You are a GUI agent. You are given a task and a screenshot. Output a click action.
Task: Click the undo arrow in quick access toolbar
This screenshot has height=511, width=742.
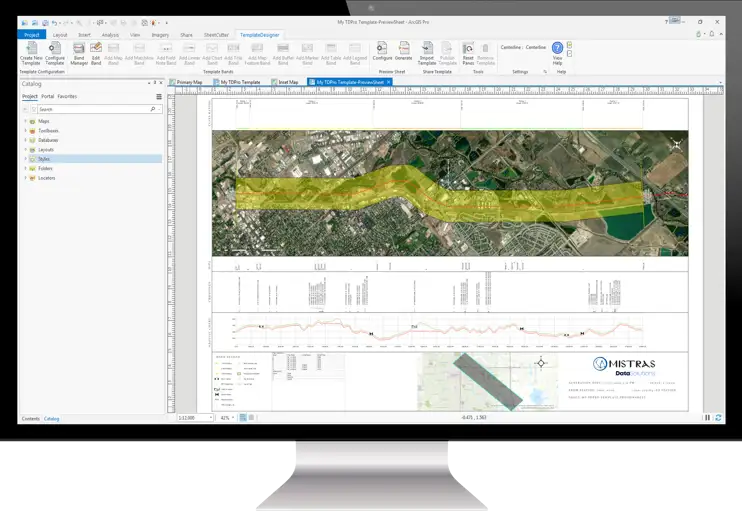[x=54, y=22]
